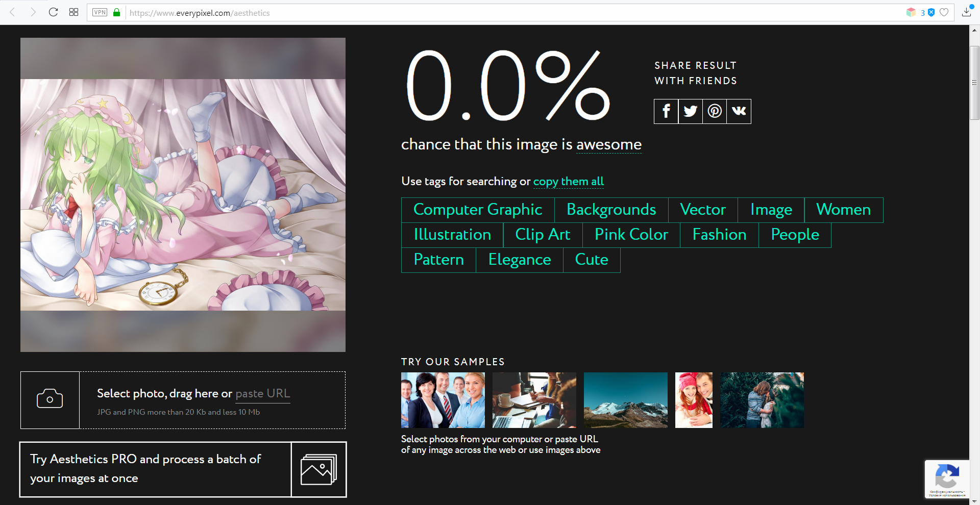The height and width of the screenshot is (505, 980).
Task: Select the Fashion tag
Action: (719, 235)
